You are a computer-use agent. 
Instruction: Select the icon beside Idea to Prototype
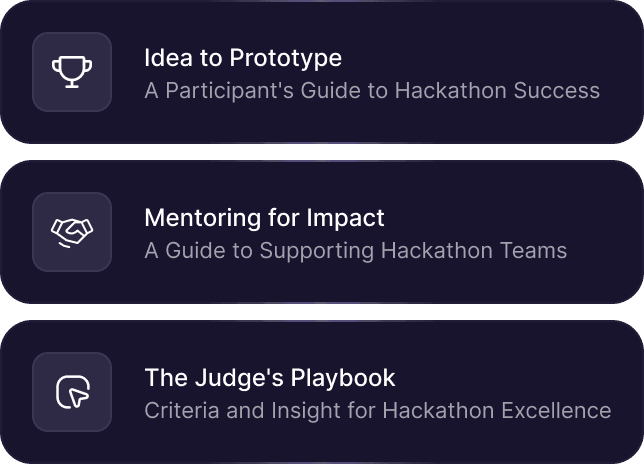[72, 72]
